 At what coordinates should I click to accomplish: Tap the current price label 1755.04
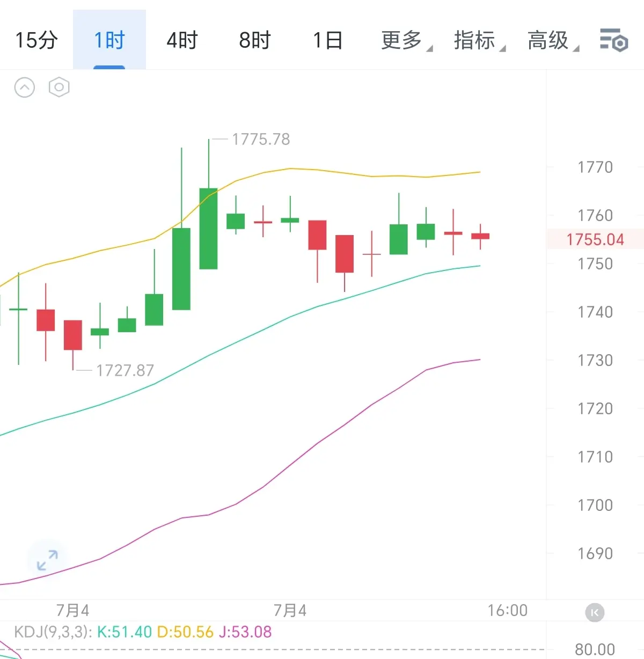click(x=595, y=239)
